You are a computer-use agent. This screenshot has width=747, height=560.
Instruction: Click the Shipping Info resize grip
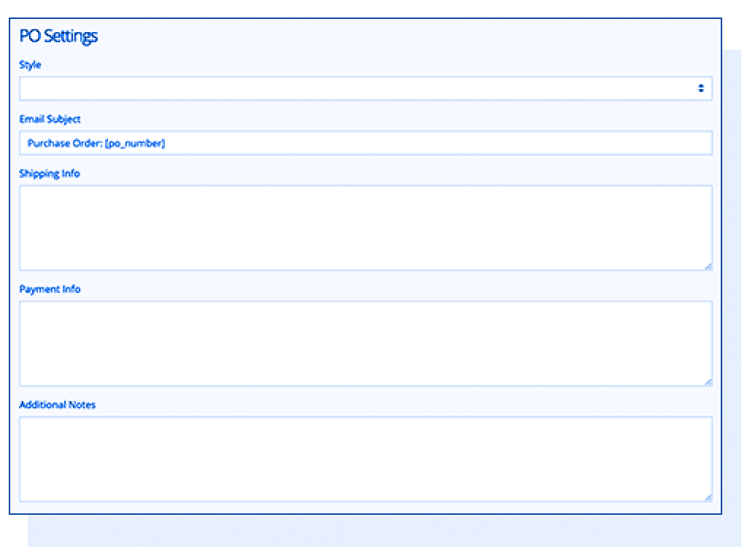(708, 265)
